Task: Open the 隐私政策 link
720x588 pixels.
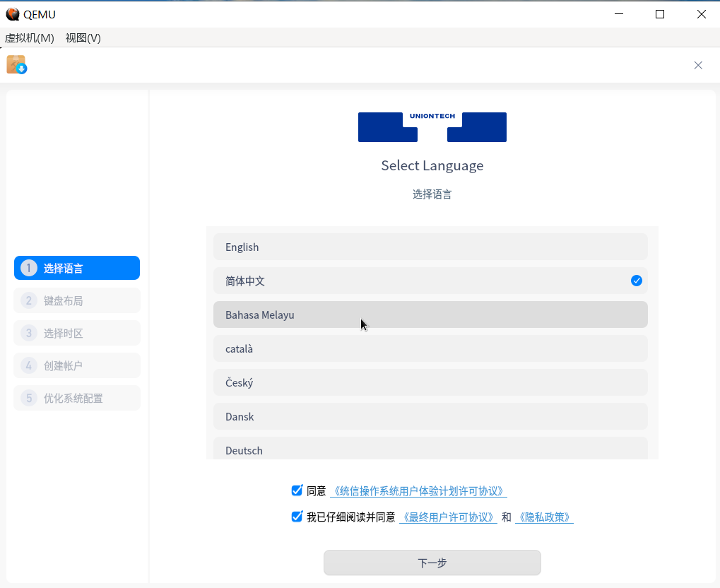Action: 544,517
